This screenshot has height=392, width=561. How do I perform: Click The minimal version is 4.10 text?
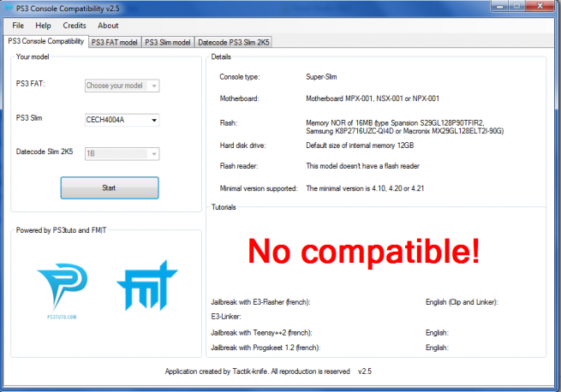[x=365, y=188]
